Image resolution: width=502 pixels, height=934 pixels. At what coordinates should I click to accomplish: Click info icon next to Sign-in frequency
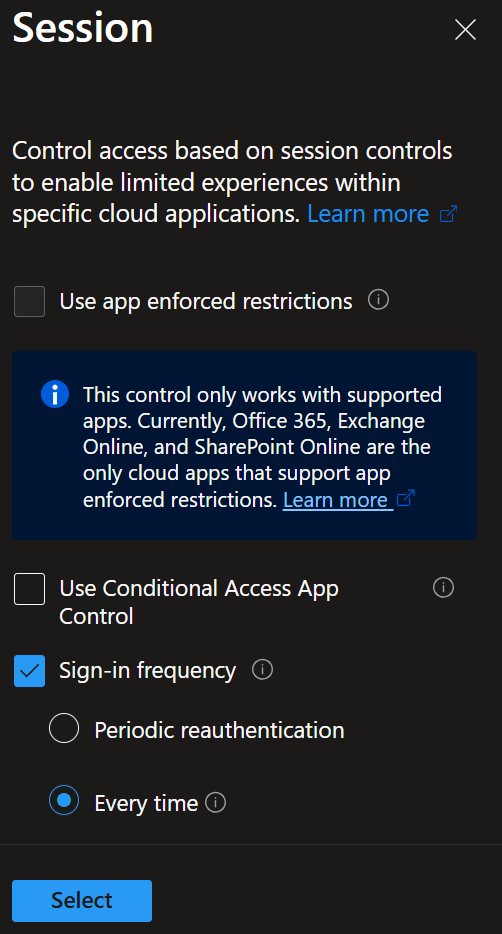pyautogui.click(x=262, y=670)
